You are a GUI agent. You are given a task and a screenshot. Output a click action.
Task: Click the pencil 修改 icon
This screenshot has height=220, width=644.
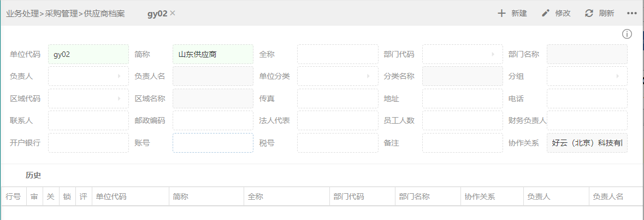(546, 13)
